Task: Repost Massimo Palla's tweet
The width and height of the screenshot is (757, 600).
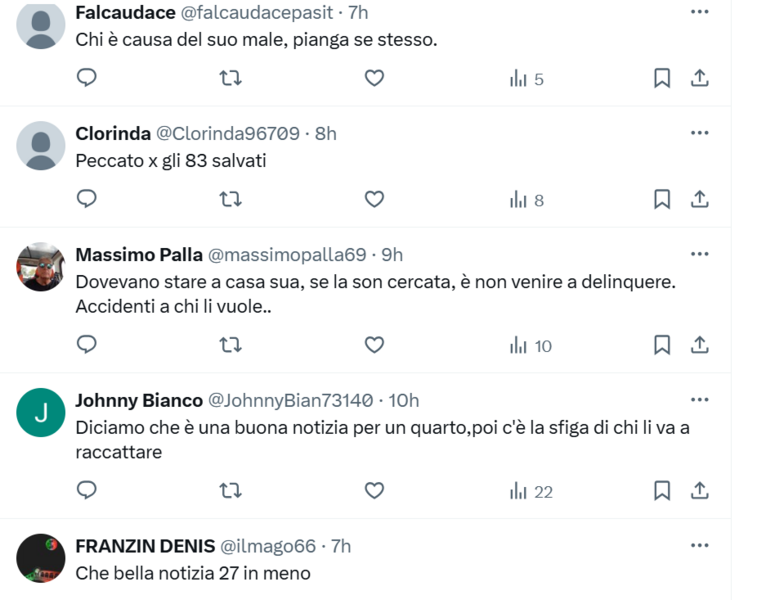Action: pos(230,345)
